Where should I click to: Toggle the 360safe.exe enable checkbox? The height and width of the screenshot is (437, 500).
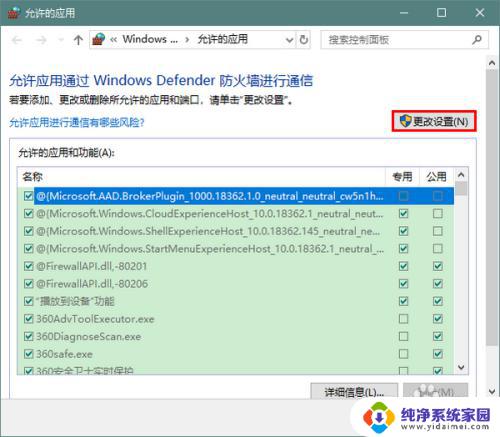click(x=29, y=354)
